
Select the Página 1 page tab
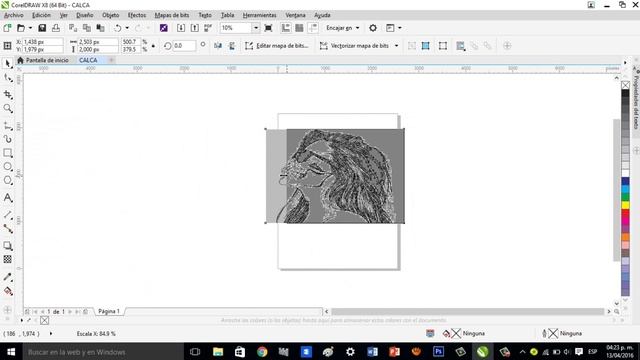tap(109, 311)
